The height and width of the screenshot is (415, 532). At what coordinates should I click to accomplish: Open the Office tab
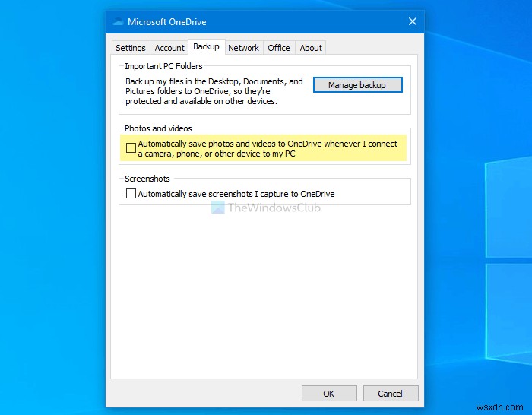[279, 48]
